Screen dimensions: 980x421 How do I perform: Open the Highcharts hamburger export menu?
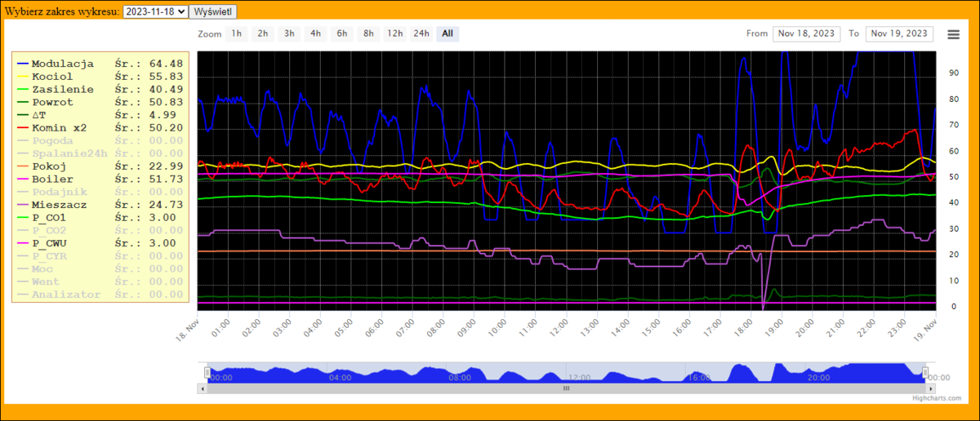(x=953, y=34)
